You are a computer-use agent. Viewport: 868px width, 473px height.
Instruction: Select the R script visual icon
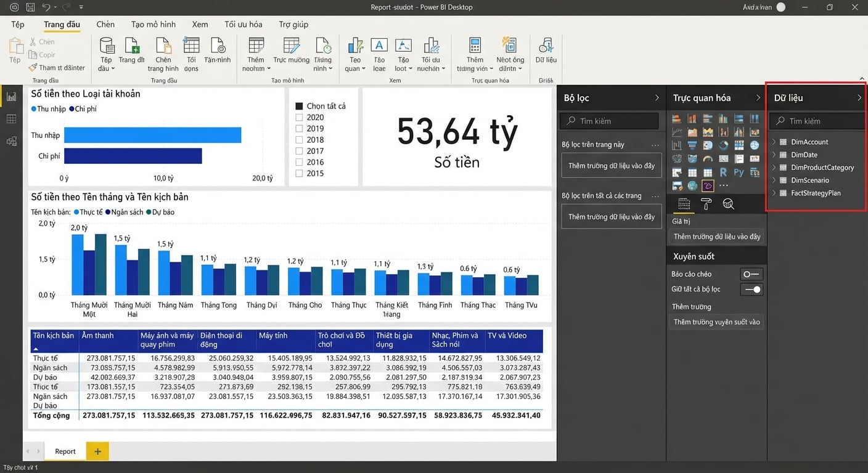coord(723,172)
